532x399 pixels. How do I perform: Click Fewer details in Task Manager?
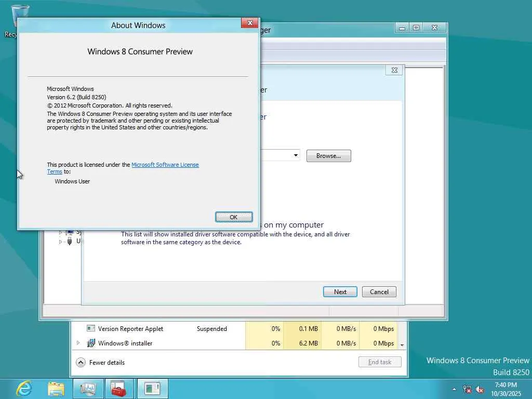pyautogui.click(x=100, y=362)
